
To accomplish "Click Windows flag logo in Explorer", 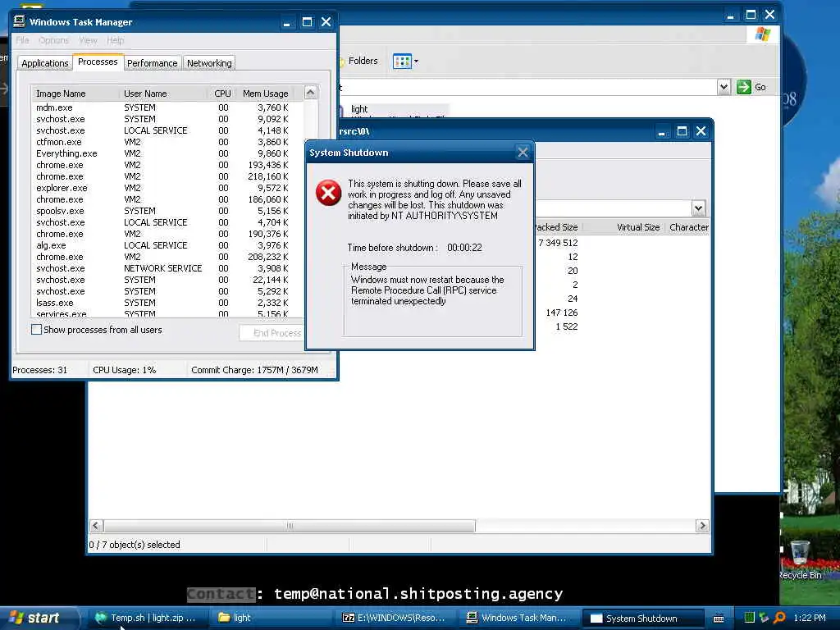I will tap(762, 34).
